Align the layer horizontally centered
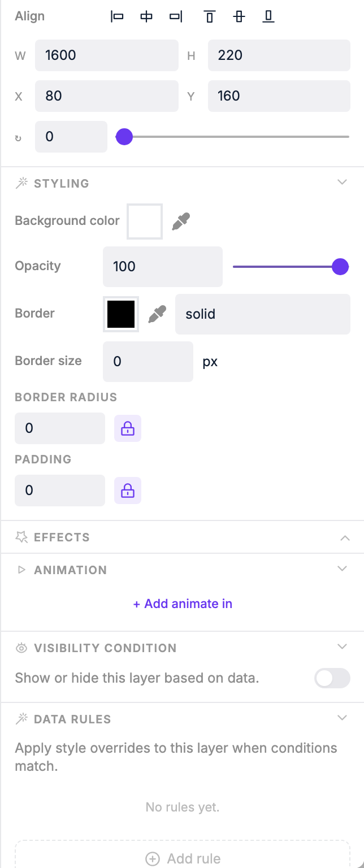The height and width of the screenshot is (868, 364). pos(146,16)
